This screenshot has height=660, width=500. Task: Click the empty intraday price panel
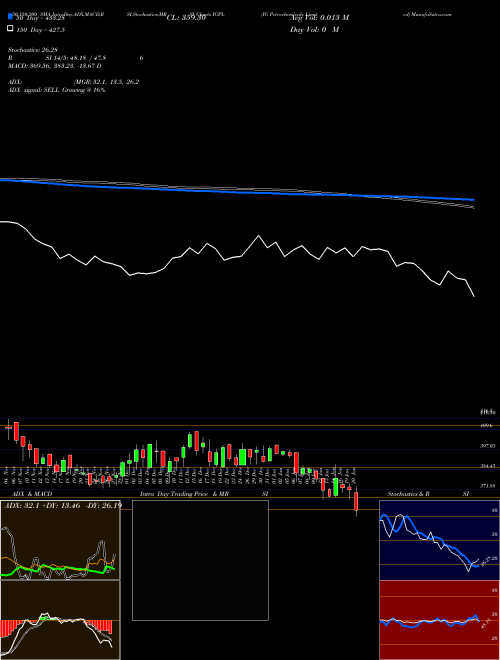click(x=200, y=560)
